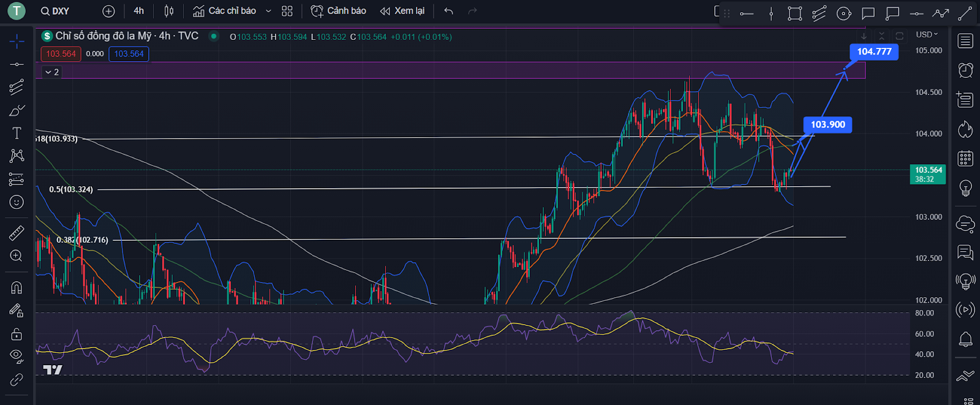Click the link icon at the bottom of the left sidebar
Viewport: 980px width, 405px height.
tap(17, 380)
